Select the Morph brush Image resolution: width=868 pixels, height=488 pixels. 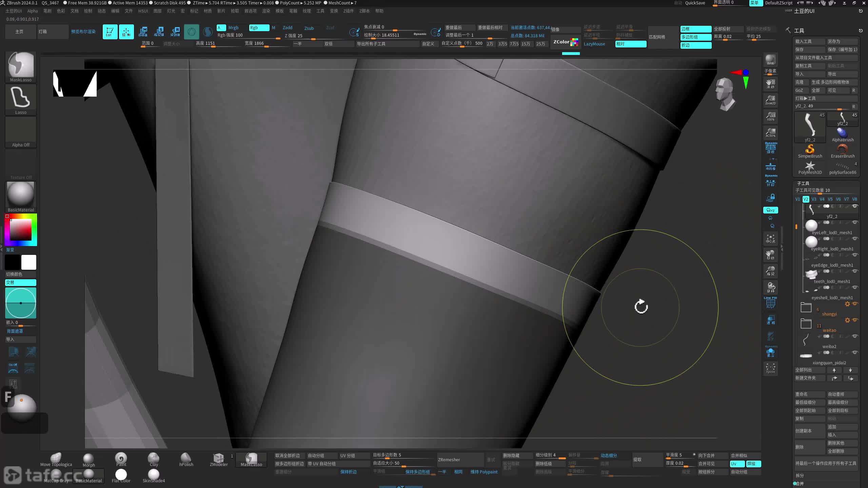coord(88,460)
